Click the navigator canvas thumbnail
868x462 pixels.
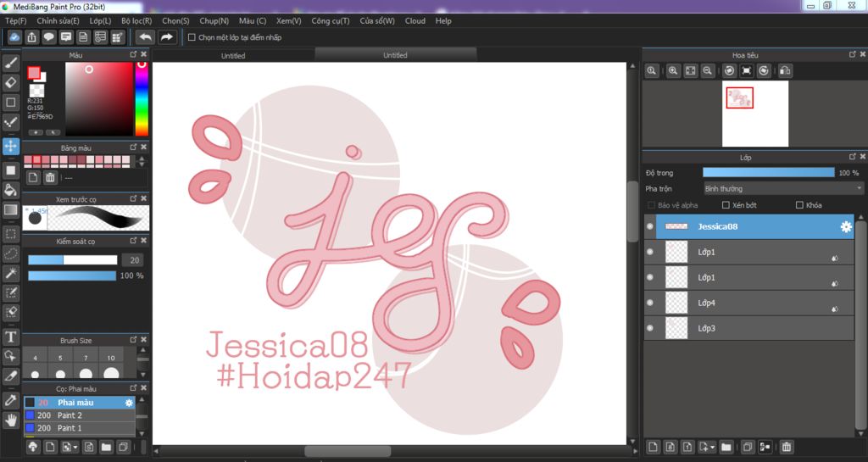755,114
